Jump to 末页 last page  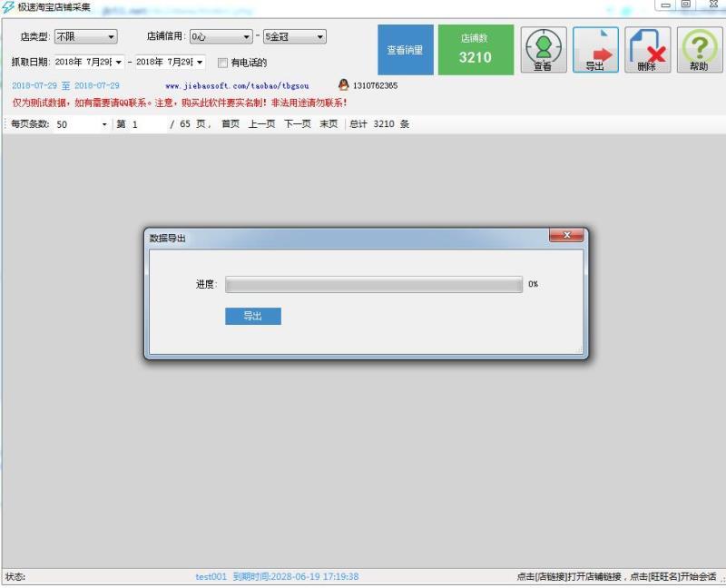pos(329,124)
